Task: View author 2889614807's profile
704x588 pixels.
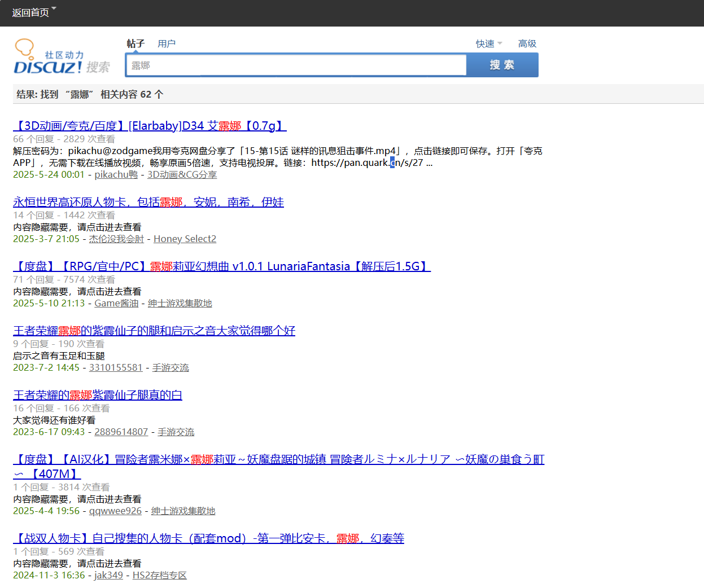Action: [x=121, y=432]
